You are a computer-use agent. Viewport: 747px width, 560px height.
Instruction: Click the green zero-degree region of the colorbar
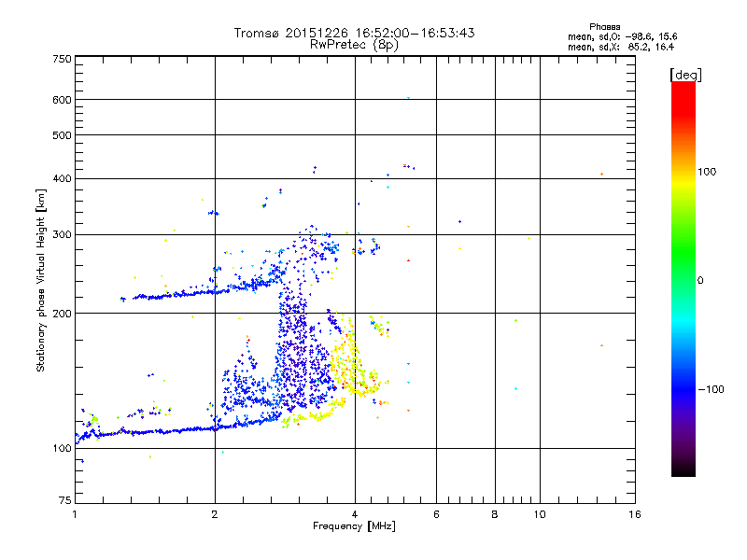[x=684, y=280]
